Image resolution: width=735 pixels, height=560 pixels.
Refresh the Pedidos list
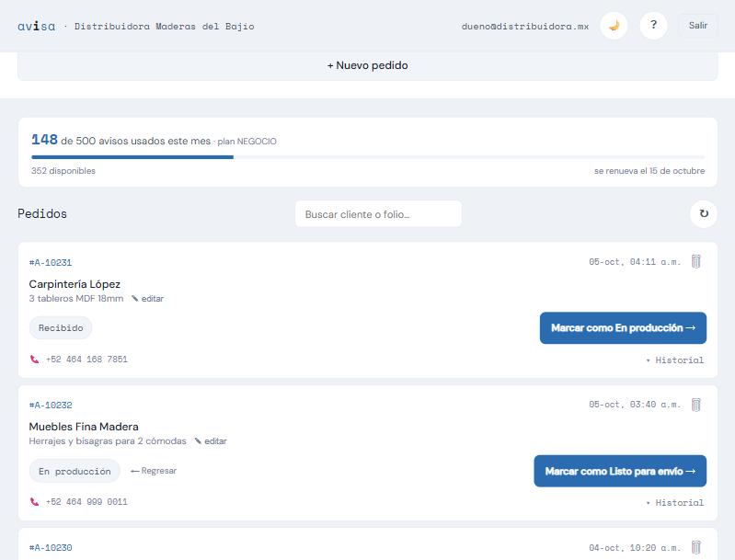pos(704,213)
